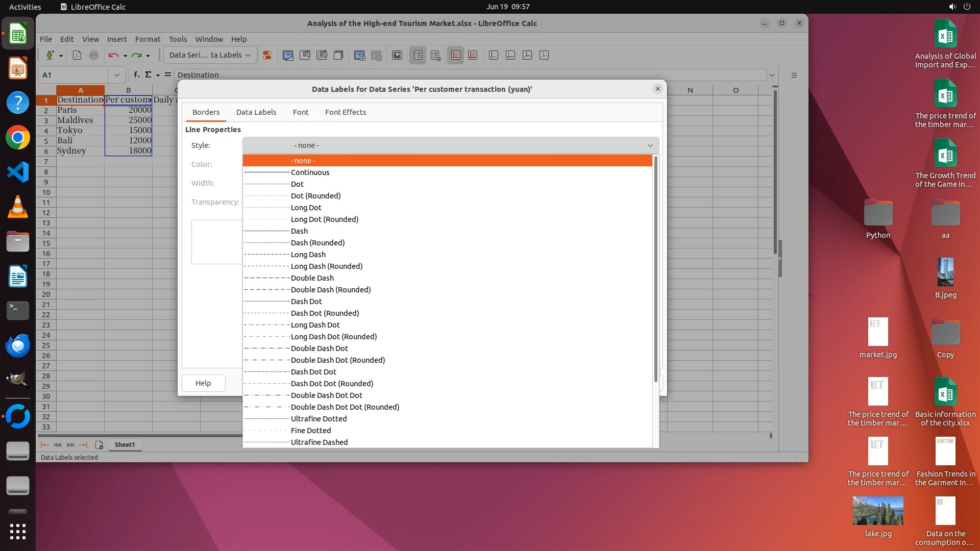Open the Name Box dropdown arrow
Image resolution: width=980 pixels, height=551 pixels.
tap(117, 75)
